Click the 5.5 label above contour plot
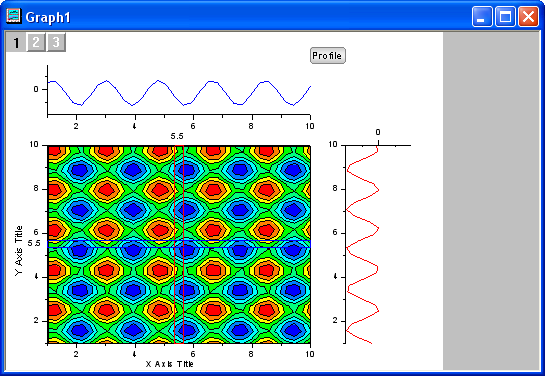The image size is (545, 376). click(x=177, y=136)
